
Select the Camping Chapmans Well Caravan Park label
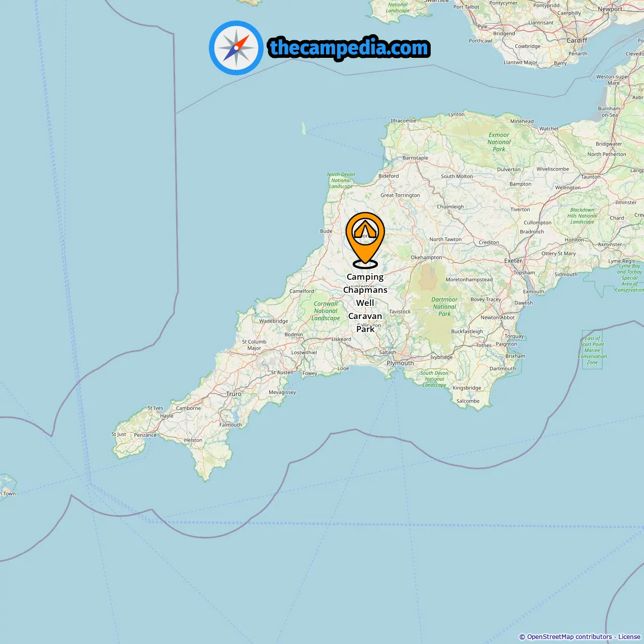[x=365, y=303]
